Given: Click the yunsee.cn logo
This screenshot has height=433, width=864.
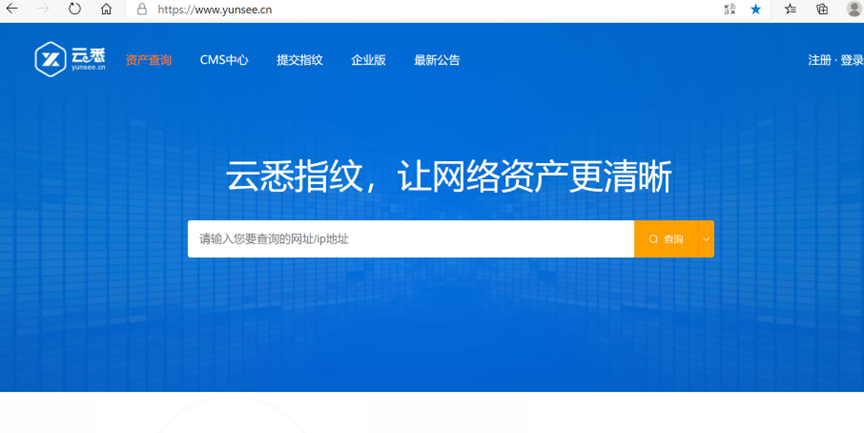Looking at the screenshot, I should click(x=63, y=60).
